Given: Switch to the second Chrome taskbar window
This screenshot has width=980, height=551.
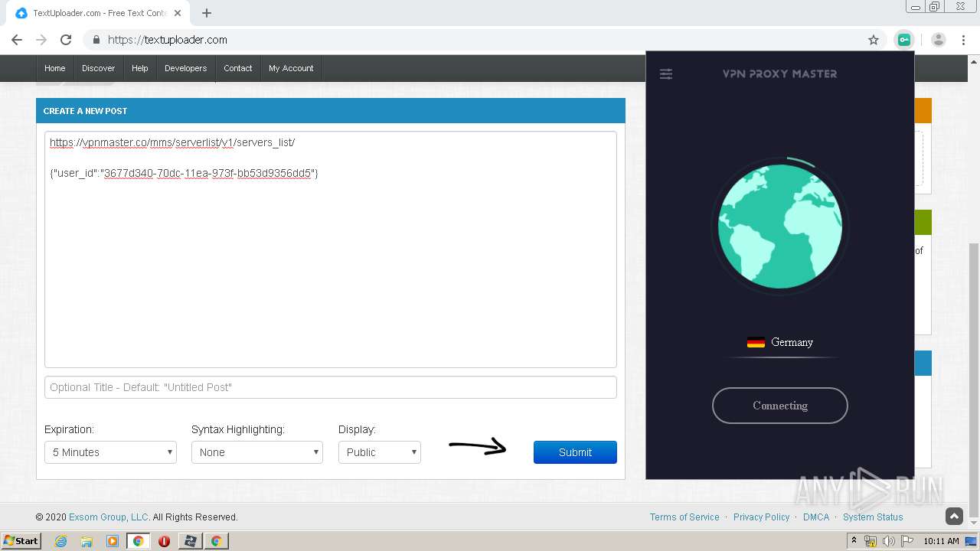Looking at the screenshot, I should (x=216, y=541).
